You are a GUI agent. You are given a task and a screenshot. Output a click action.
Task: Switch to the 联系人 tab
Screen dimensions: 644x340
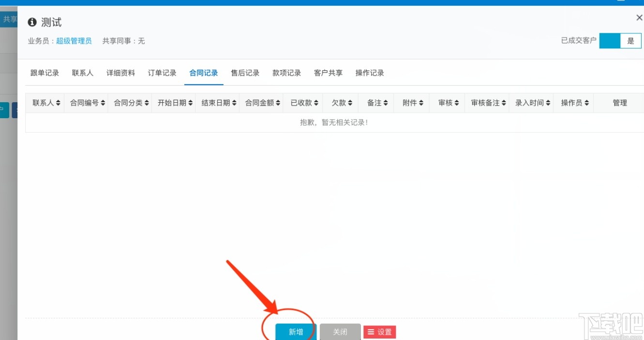82,72
